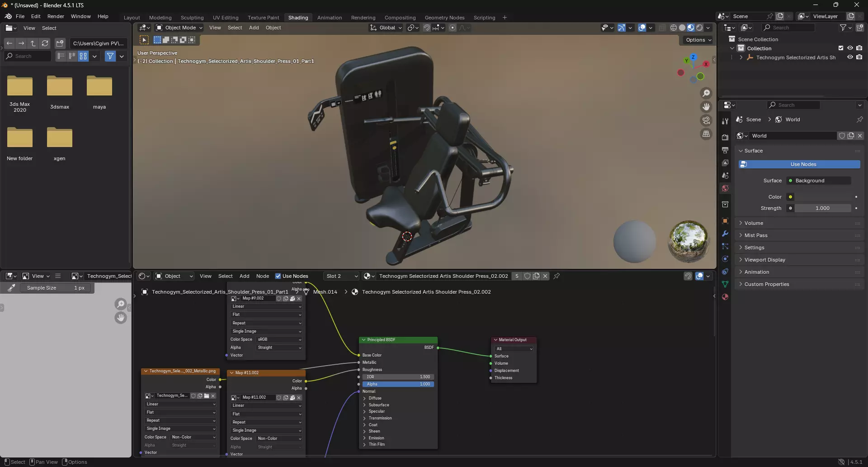
Task: Go back in the file browser
Action: [x=9, y=43]
